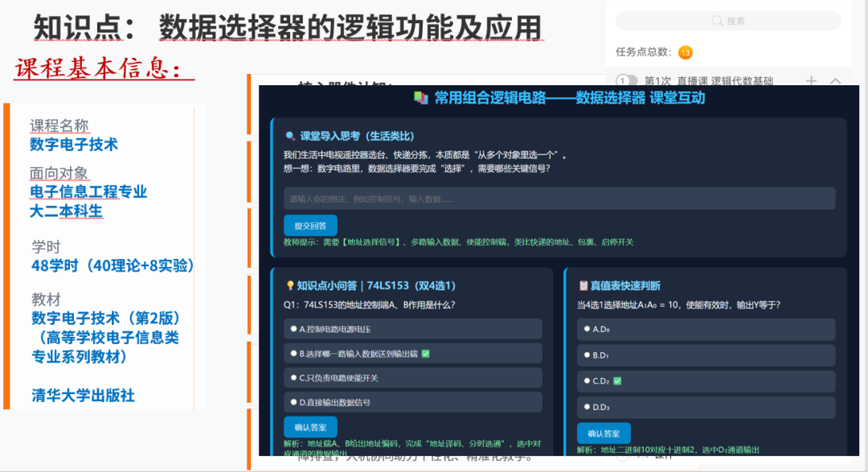The image size is (868, 472).
Task: Focus the 请输入你的想法 text box
Action: click(559, 199)
